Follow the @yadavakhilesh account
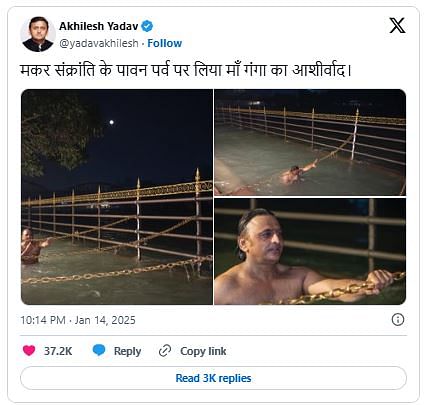Viewport: 425px width, 405px height. coord(165,43)
